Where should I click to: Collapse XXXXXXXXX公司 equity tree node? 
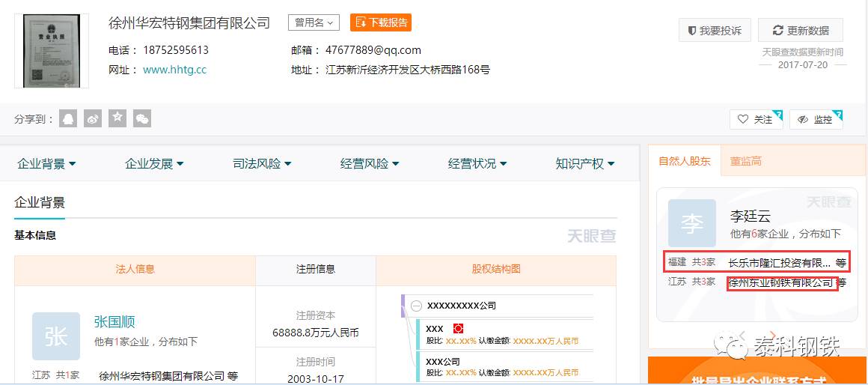click(417, 306)
